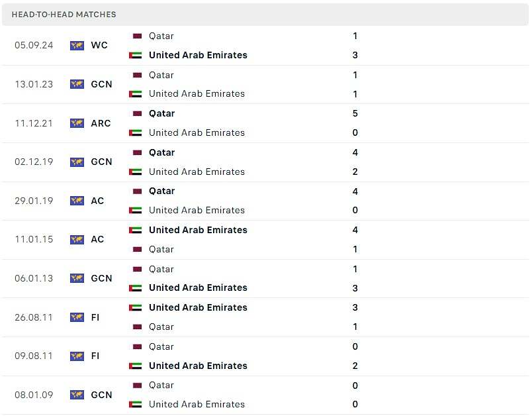Click the world map icon beside 05.09.24

[x=77, y=45]
